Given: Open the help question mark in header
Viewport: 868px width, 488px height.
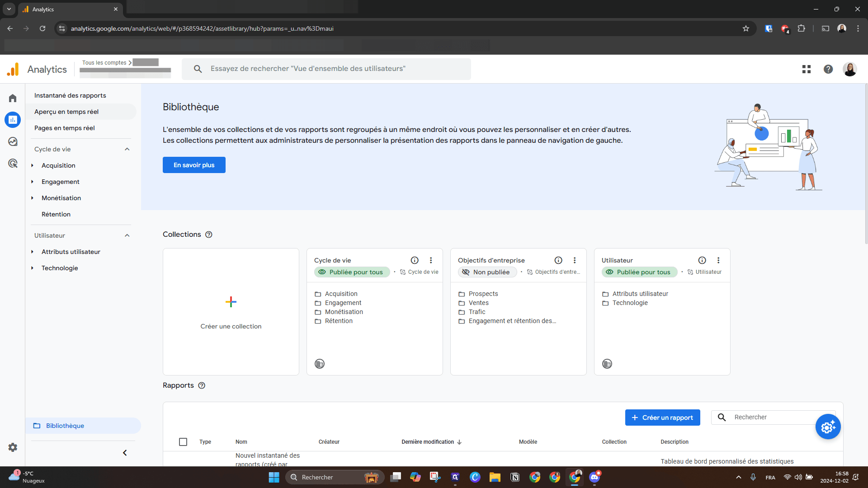Looking at the screenshot, I should [x=828, y=69].
